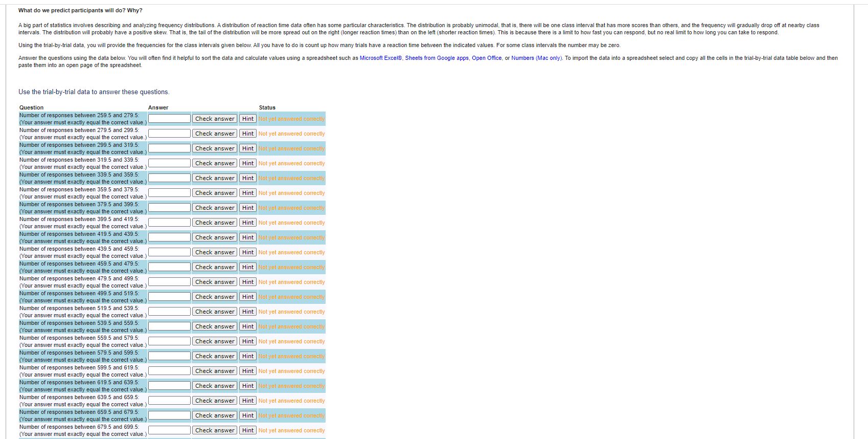Screen dimensions: 868x439
Task: Check answer for 319.5 and 339.5 row
Action: point(215,163)
